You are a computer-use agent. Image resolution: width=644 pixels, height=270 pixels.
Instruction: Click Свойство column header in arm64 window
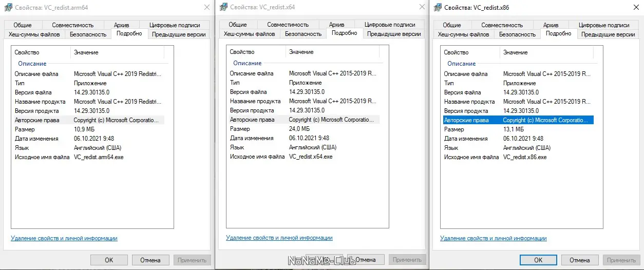coord(41,52)
